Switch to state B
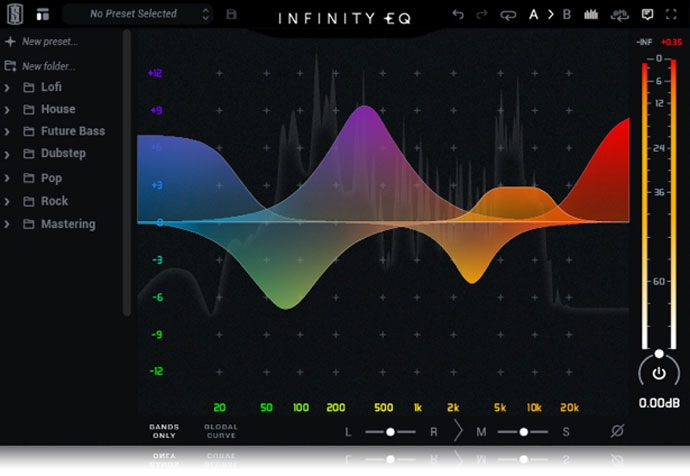This screenshot has height=476, width=690. click(x=567, y=15)
